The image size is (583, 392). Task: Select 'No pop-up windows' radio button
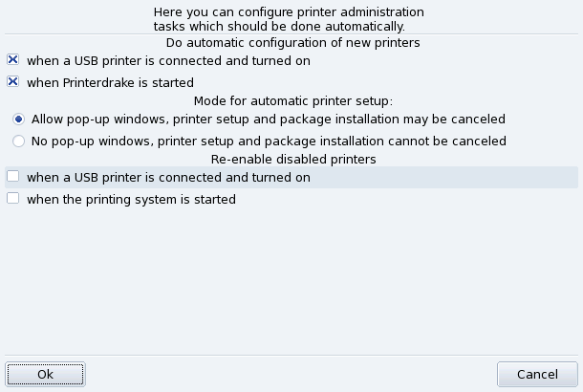(19, 141)
